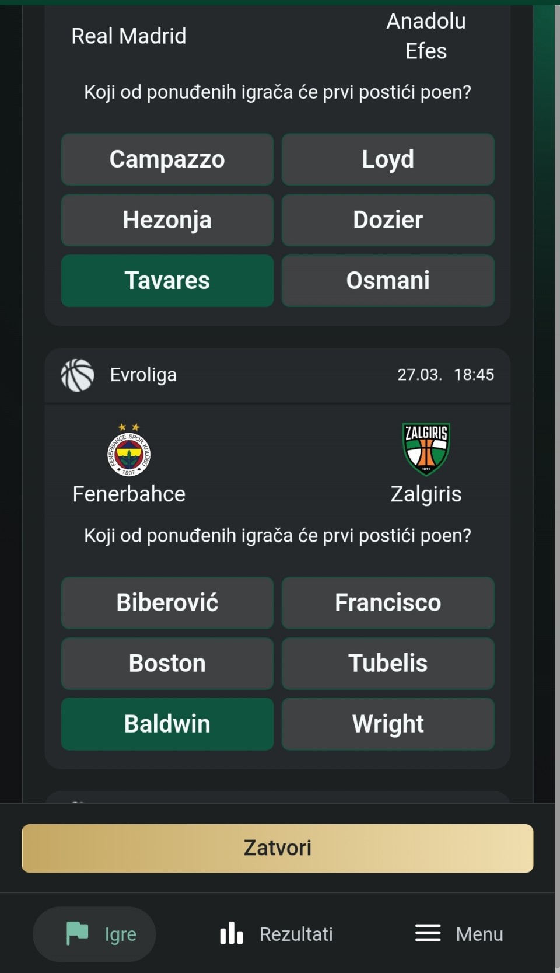The image size is (560, 973).
Task: Select Biberović as first scorer
Action: pos(167,603)
